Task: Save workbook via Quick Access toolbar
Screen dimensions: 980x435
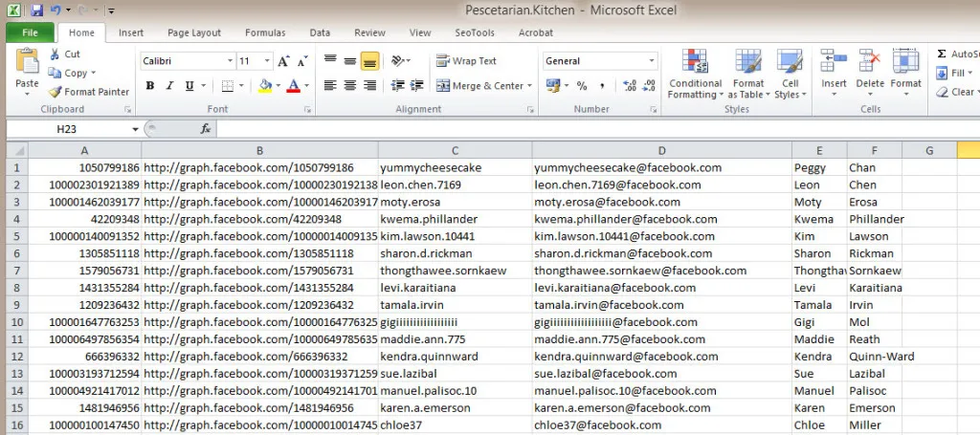Action: point(36,10)
